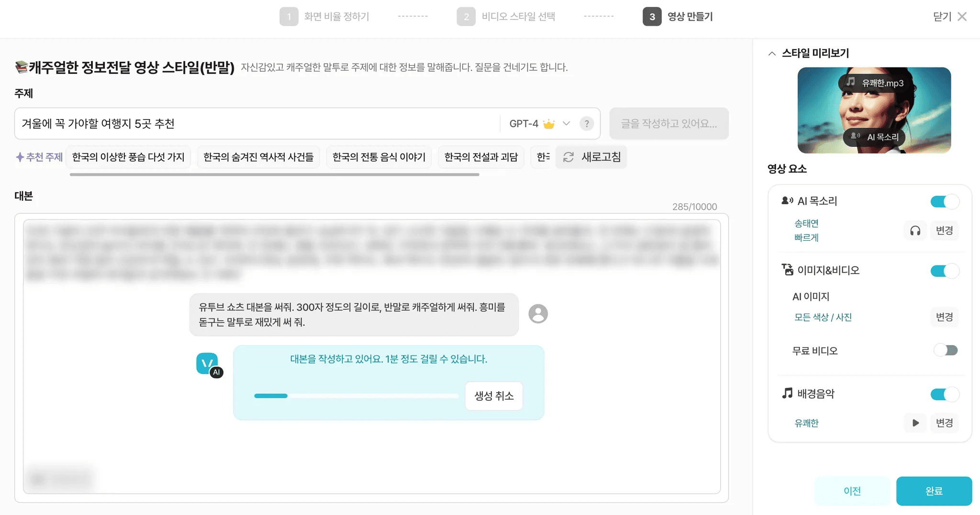Click the user profile icon in chat
Viewport: 980px width, 515px height.
538,314
